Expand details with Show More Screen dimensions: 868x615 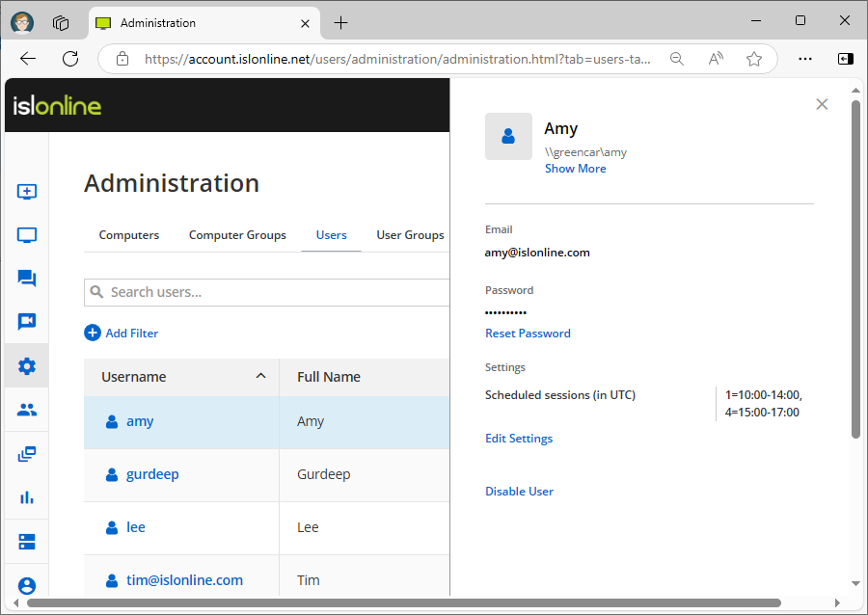[x=575, y=169]
